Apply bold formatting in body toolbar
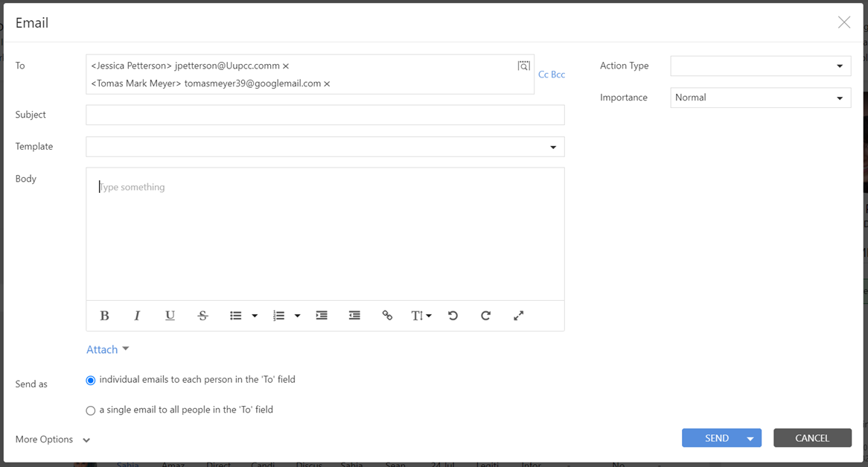 click(x=104, y=316)
